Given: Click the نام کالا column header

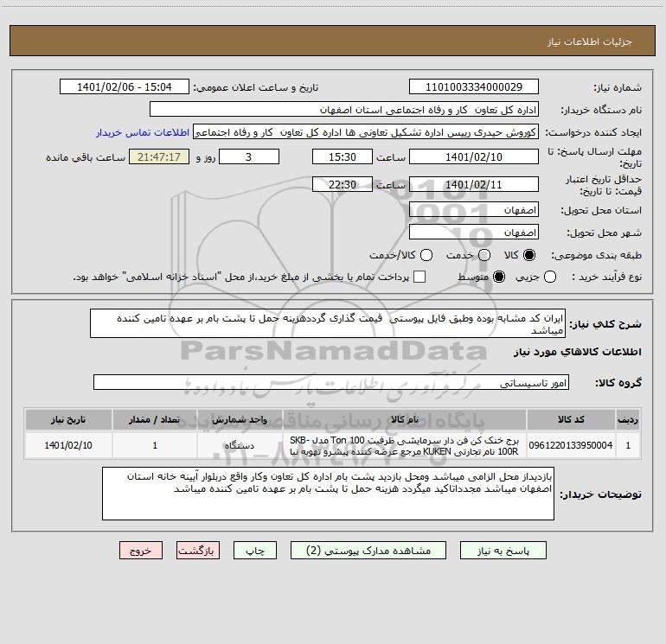Looking at the screenshot, I should [405, 419].
